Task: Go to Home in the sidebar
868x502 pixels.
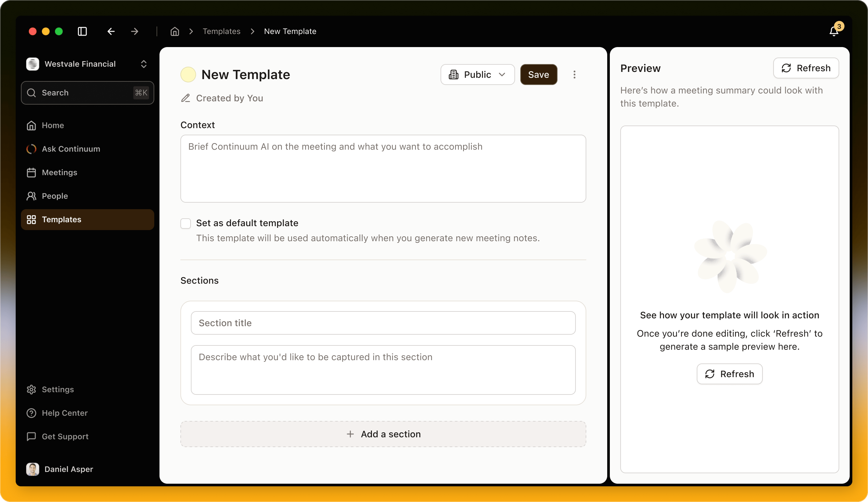Action: coord(88,125)
